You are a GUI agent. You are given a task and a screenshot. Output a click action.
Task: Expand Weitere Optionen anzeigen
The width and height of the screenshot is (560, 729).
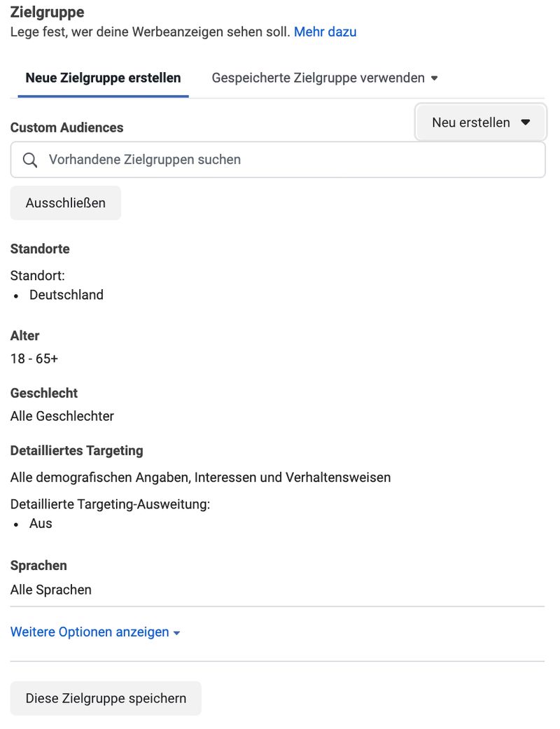94,632
